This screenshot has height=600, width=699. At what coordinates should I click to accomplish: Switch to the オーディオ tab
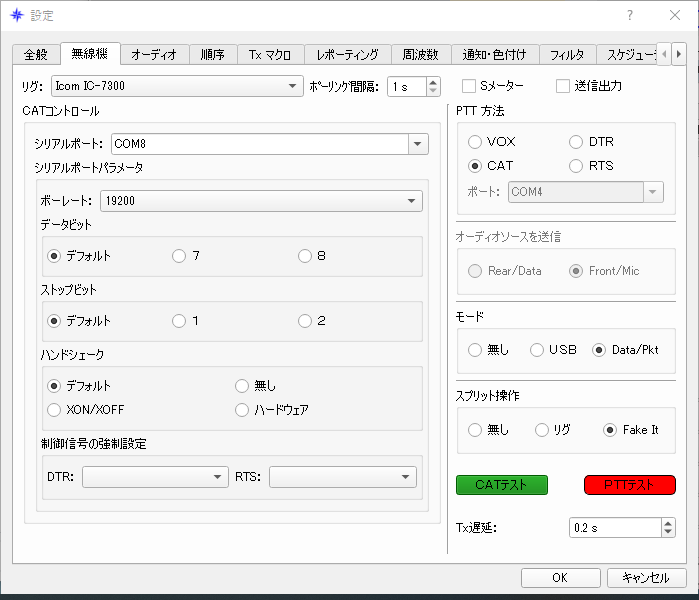[x=154, y=55]
